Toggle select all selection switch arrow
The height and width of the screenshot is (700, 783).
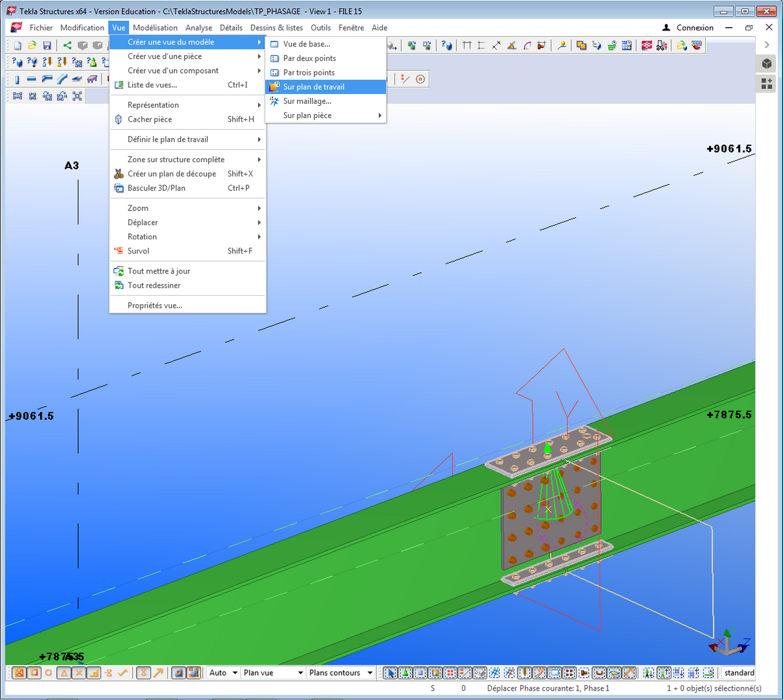[x=390, y=673]
